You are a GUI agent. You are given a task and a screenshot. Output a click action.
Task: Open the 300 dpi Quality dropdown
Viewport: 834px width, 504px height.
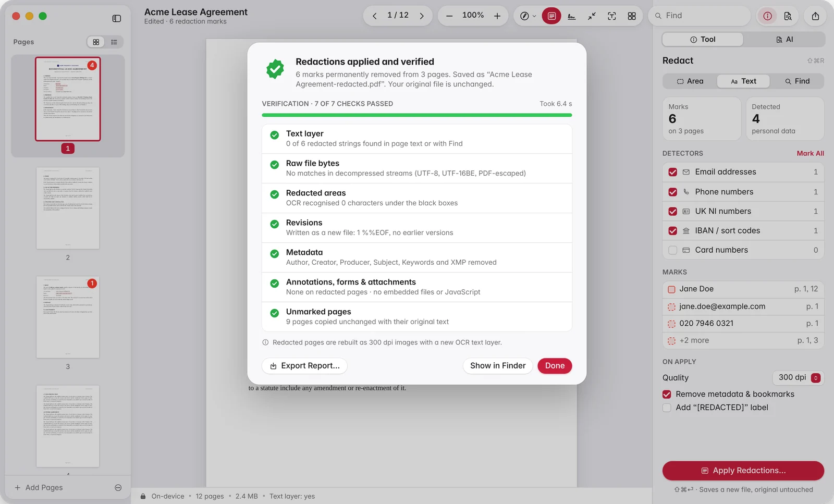coord(798,377)
